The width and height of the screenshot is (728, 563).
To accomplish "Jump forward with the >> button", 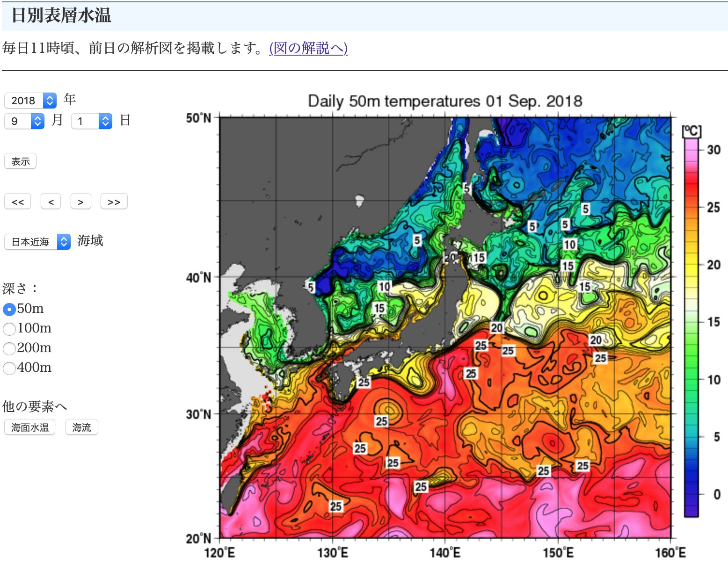I will [x=114, y=202].
